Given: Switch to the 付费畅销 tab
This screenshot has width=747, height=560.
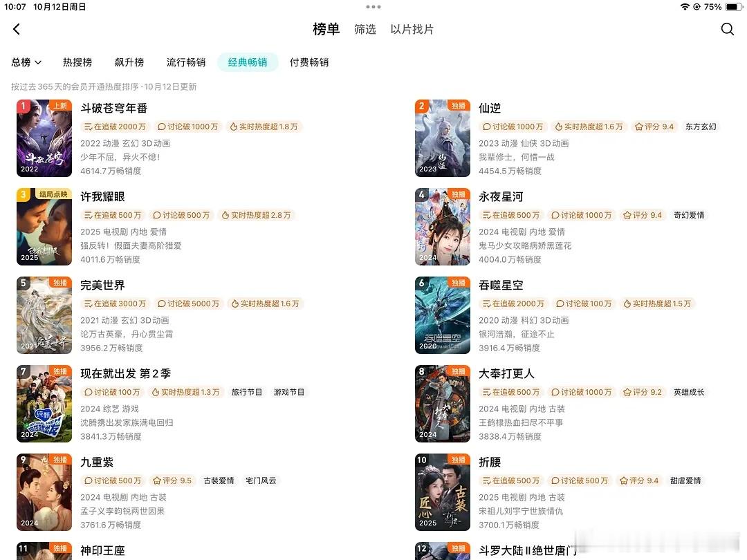Looking at the screenshot, I should 309,62.
